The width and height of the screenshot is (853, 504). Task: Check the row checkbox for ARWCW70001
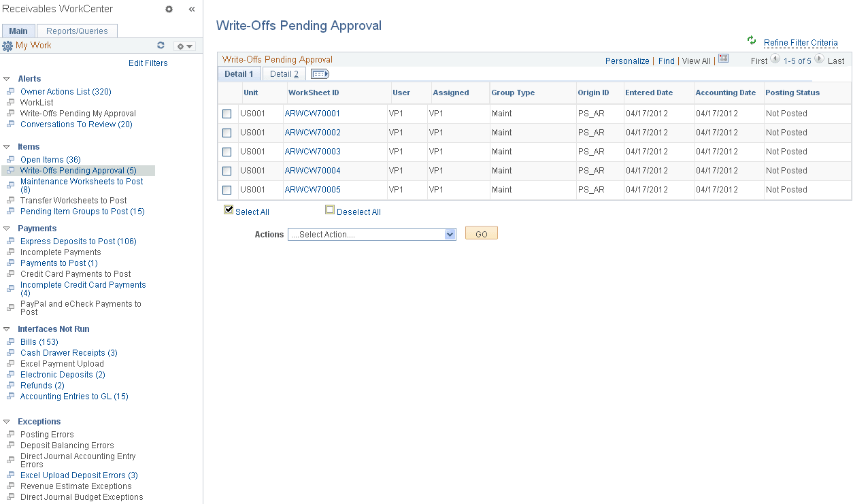pyautogui.click(x=227, y=114)
